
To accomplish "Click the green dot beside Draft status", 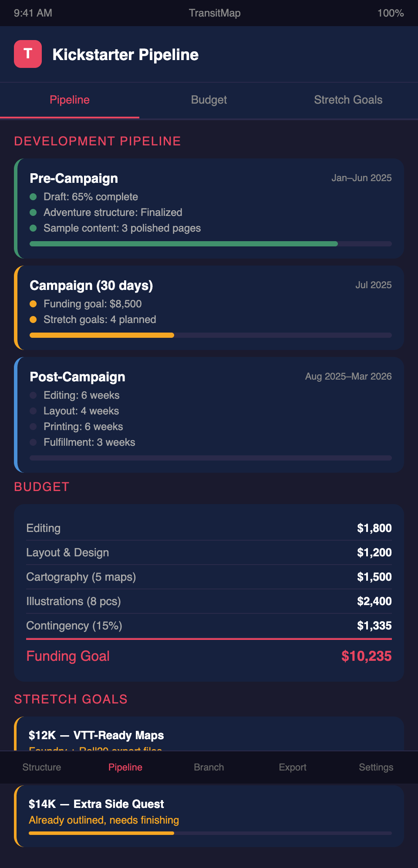I will (33, 197).
